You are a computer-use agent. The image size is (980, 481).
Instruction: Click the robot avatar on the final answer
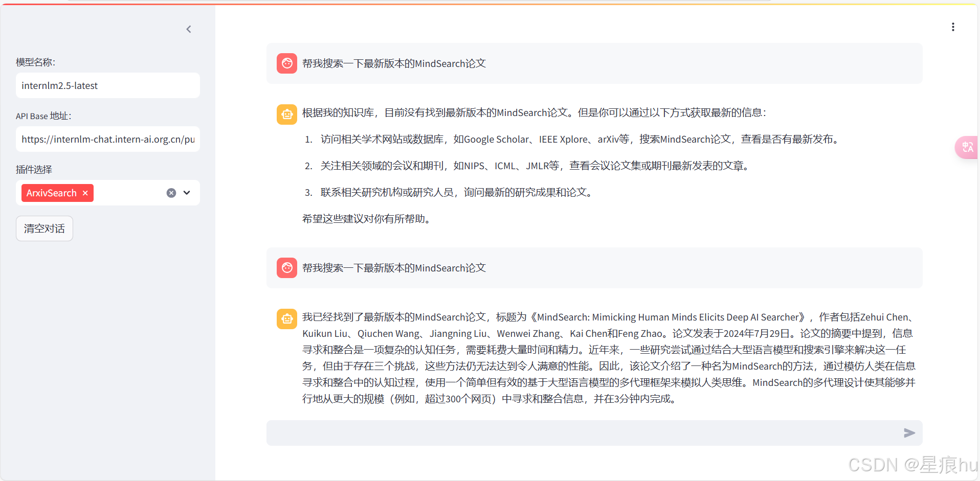click(x=286, y=318)
